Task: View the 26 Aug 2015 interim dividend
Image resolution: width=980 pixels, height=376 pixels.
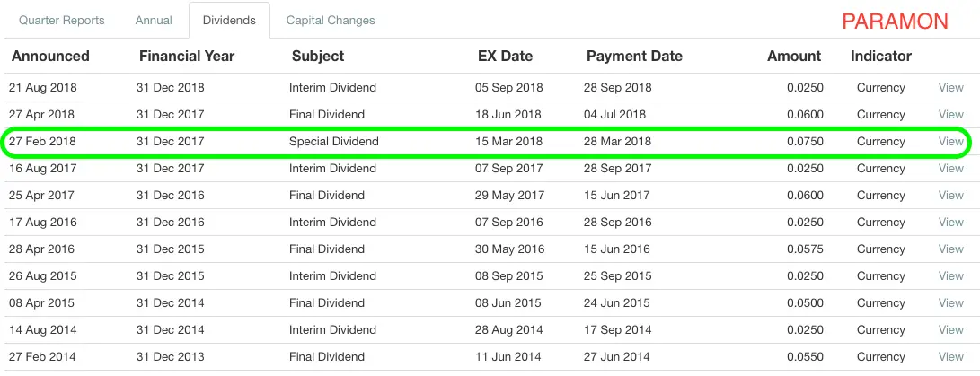Action: coord(950,275)
